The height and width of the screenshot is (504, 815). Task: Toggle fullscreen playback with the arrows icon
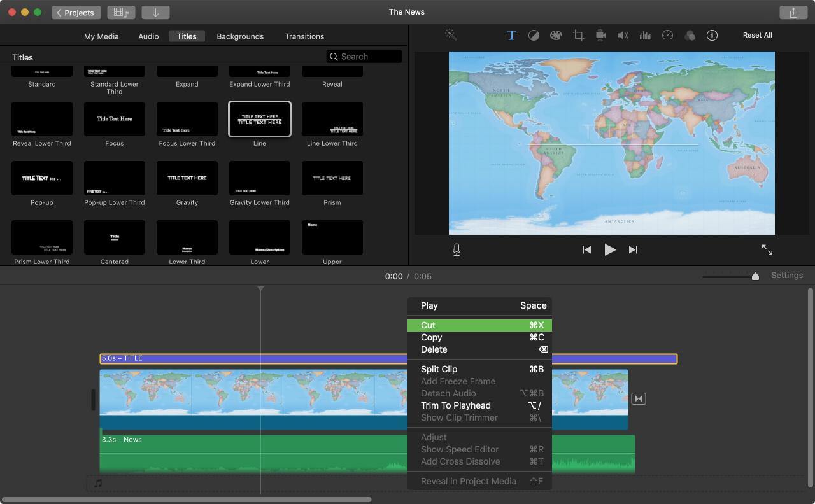click(767, 250)
